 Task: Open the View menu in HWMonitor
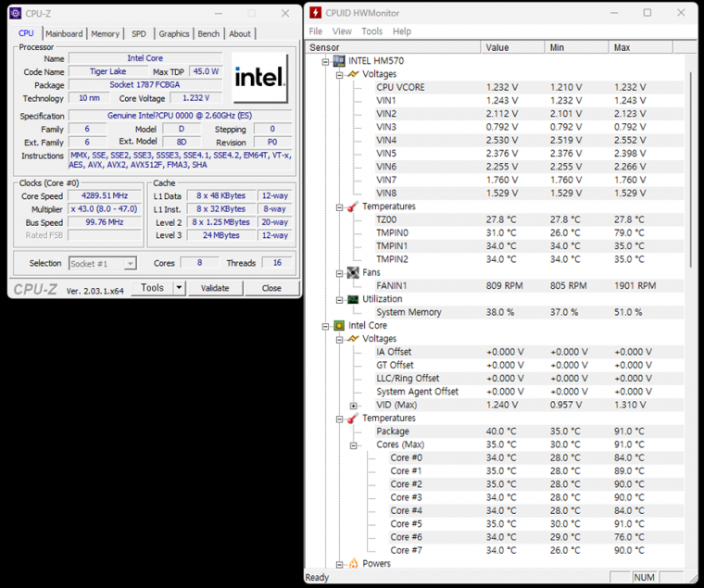coord(342,31)
